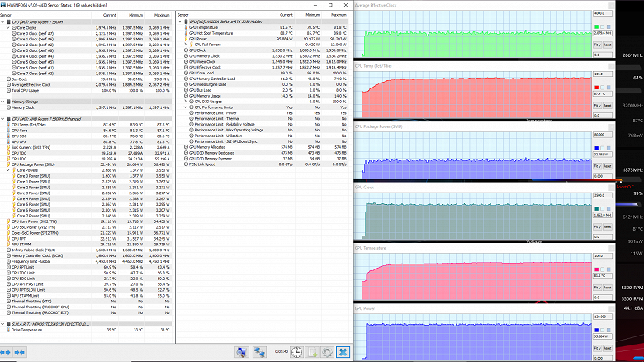Viewport: 644px width, 362px height.
Task: Click the Bus Clock sensor icon
Action: coord(8,79)
